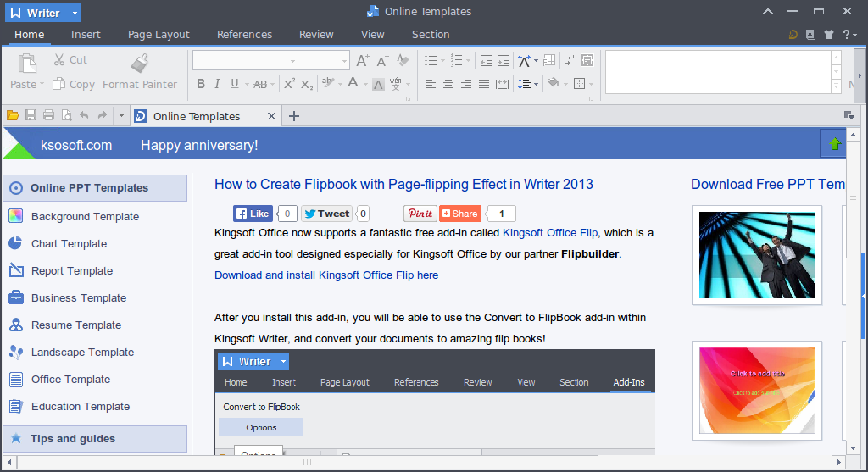Toggle italic formatting
868x472 pixels.
click(x=217, y=84)
